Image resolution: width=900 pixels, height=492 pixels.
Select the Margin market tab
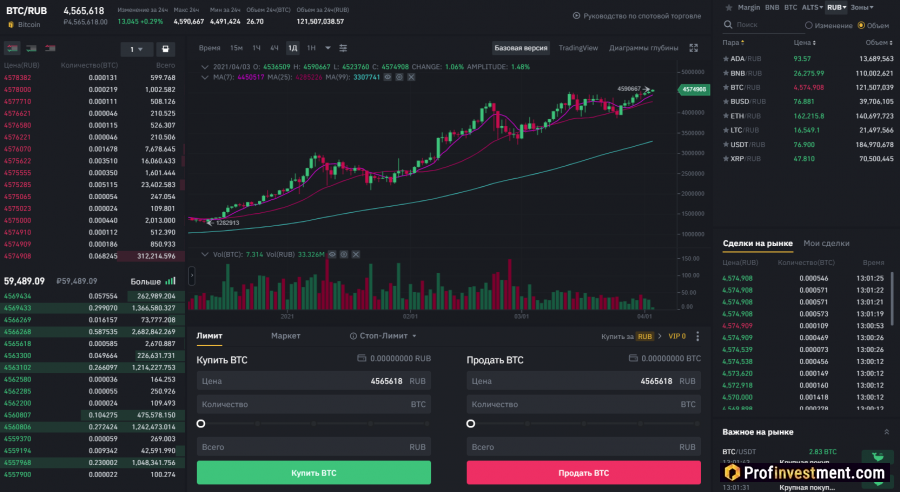(x=748, y=7)
